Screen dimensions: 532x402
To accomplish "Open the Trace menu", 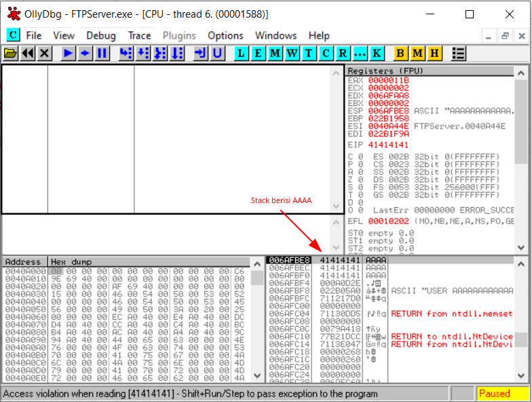I will [x=139, y=35].
